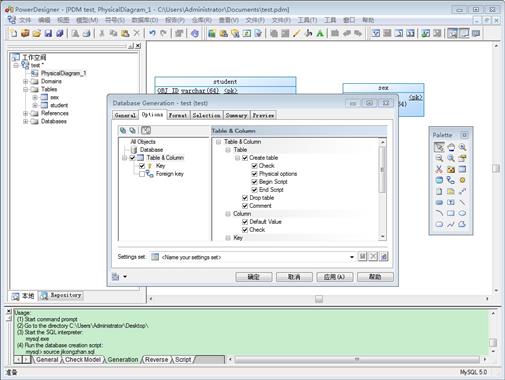
Task: Collapse the Column group in options
Action: coord(228,214)
